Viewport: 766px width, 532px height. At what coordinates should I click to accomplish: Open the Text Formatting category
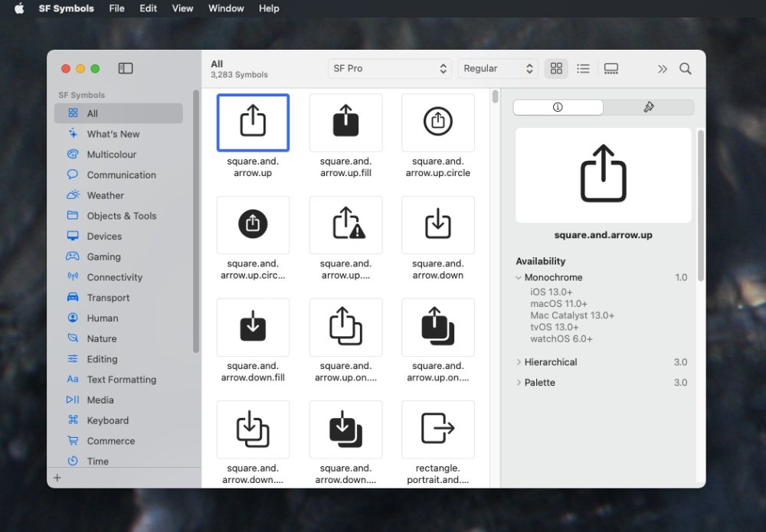119,380
